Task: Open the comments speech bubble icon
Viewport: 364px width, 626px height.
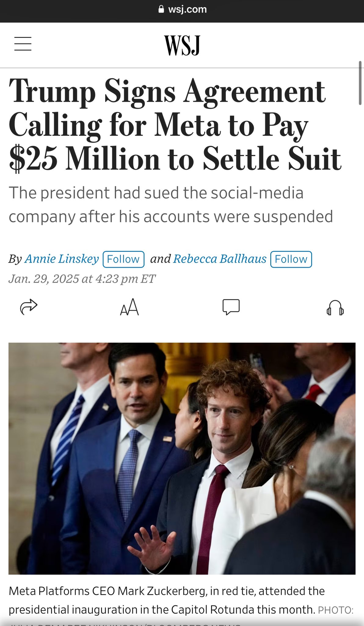Action: pos(231,307)
